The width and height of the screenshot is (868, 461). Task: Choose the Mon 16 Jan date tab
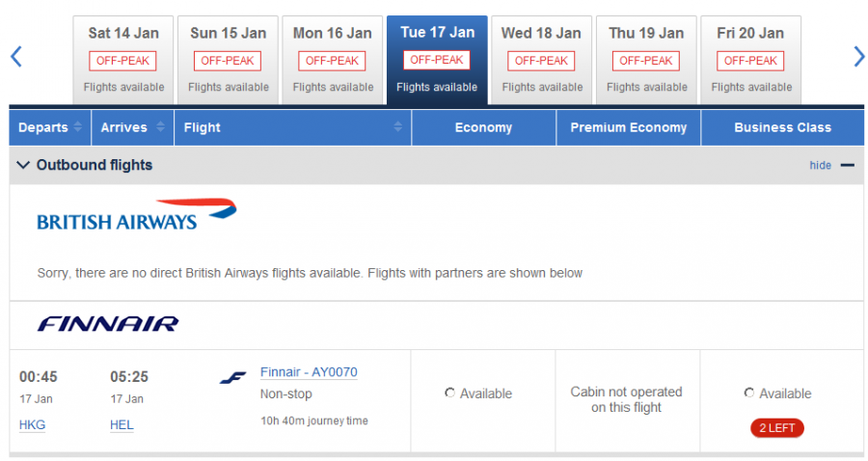point(333,60)
